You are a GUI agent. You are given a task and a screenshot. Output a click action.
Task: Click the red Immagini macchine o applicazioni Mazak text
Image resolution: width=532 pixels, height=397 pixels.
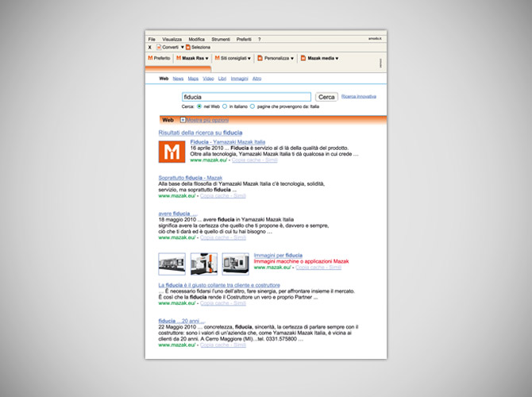click(x=301, y=261)
